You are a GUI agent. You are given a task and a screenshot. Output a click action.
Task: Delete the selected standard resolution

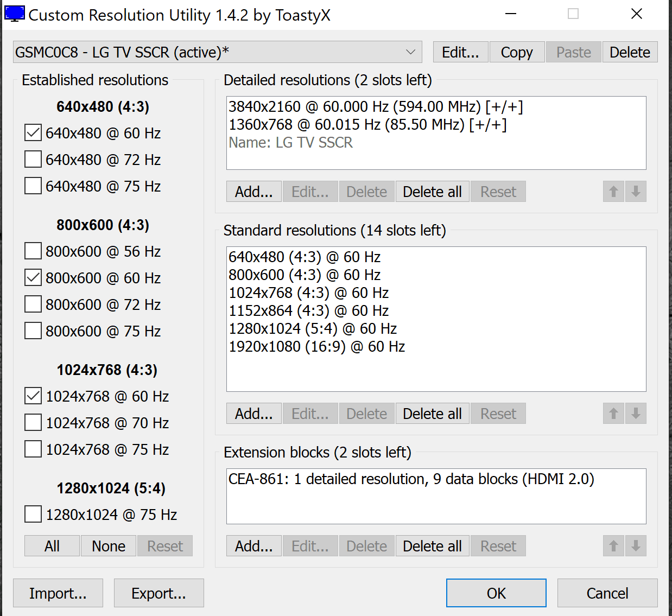(x=367, y=414)
